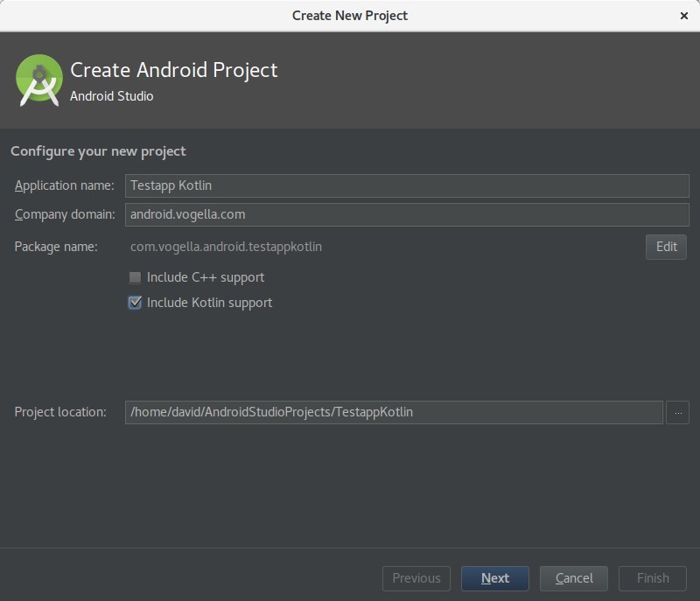Uncheck Include Kotlin support checkbox
The width and height of the screenshot is (700, 601).
(135, 303)
